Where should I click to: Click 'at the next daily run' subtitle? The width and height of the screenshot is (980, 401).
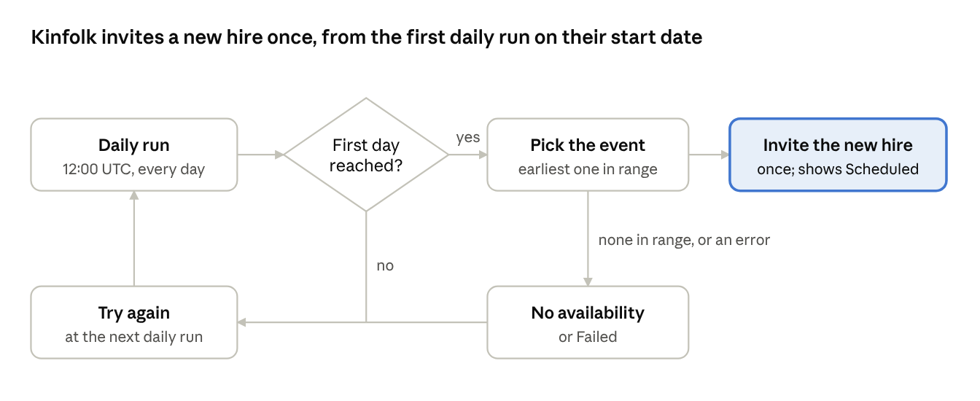134,337
